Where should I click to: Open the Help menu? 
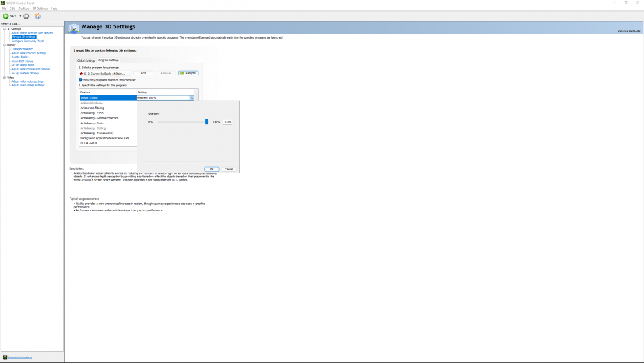coord(54,8)
